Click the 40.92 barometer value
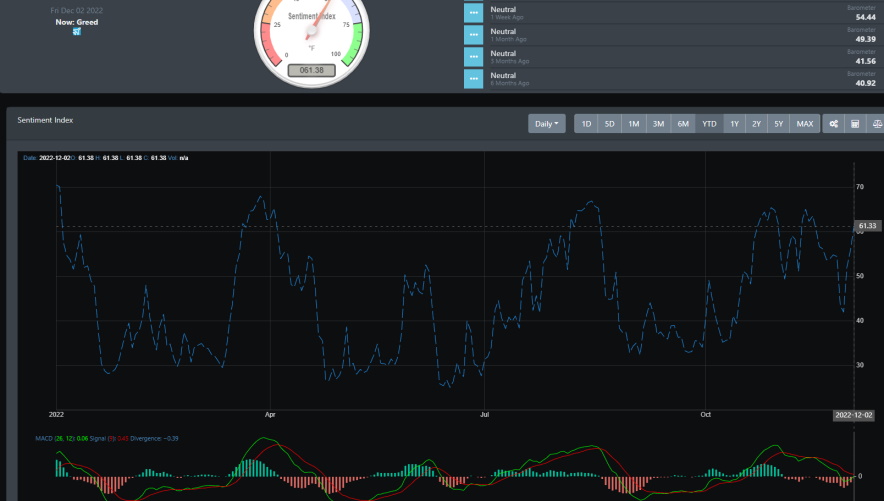The width and height of the screenshot is (884, 501). pyautogui.click(x=865, y=83)
